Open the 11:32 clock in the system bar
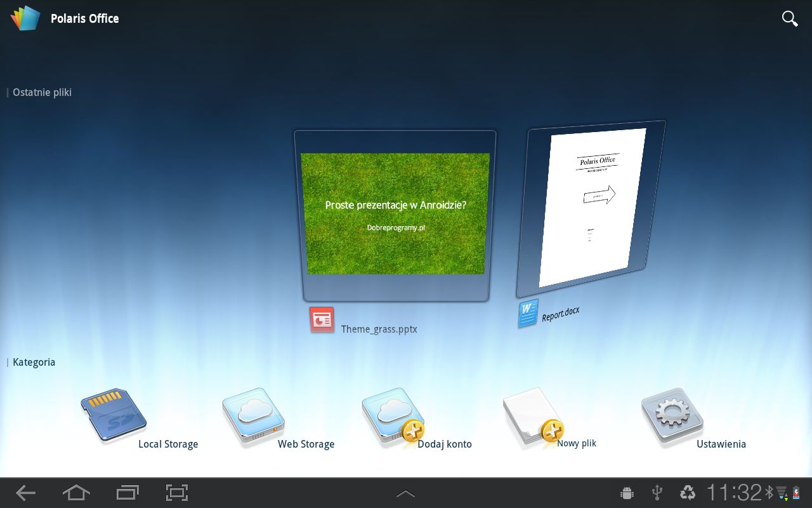812x508 pixels. 734,492
